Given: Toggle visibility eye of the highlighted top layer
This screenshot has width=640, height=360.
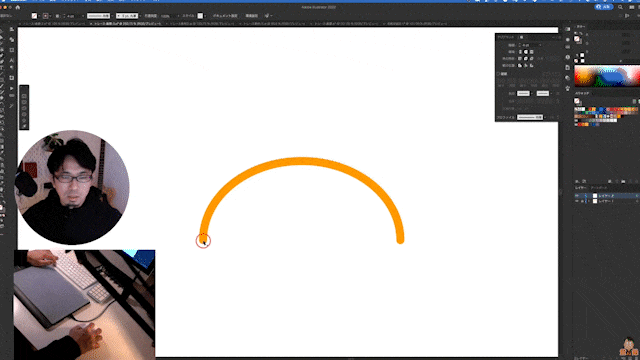Looking at the screenshot, I should [577, 196].
